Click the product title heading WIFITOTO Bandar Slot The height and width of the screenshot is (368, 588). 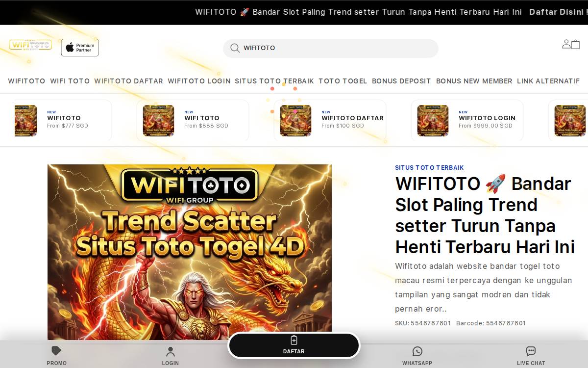[485, 215]
